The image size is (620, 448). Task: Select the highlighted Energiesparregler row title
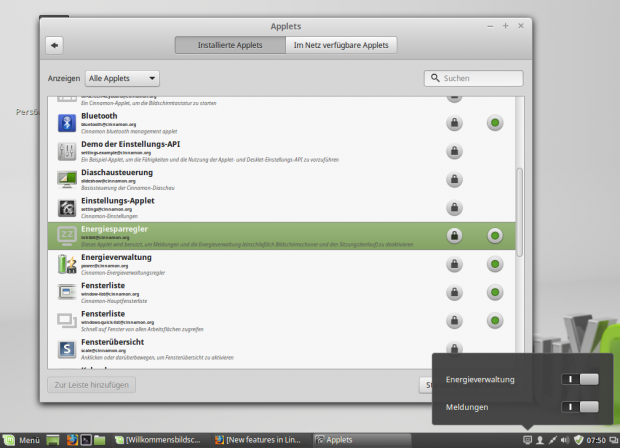[114, 229]
